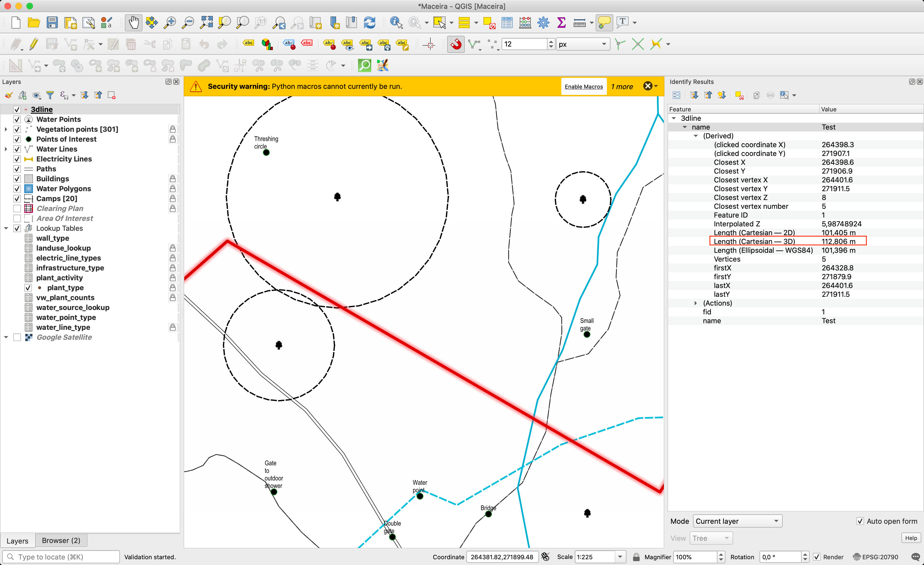The height and width of the screenshot is (565, 924).
Task: Copy the selected feature to clipboard
Action: coord(756,95)
